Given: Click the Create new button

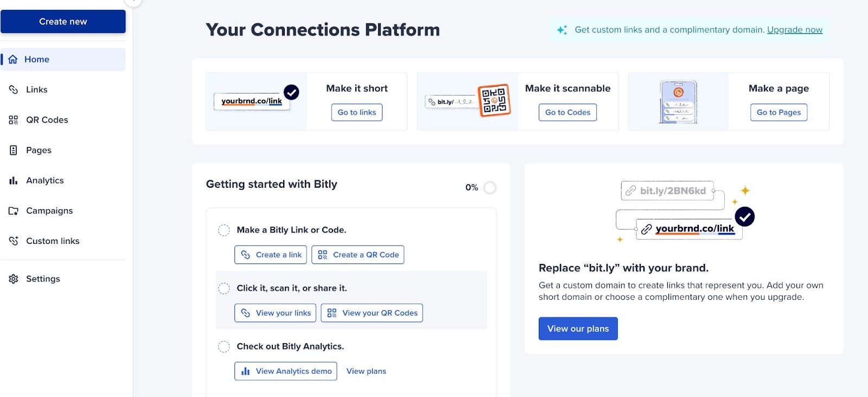Looking at the screenshot, I should coord(63,22).
